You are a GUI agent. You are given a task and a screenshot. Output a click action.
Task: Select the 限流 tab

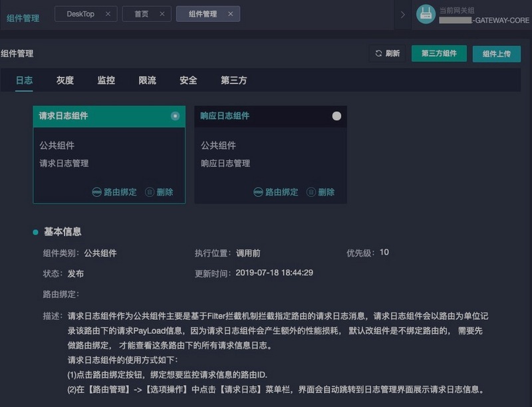[148, 80]
